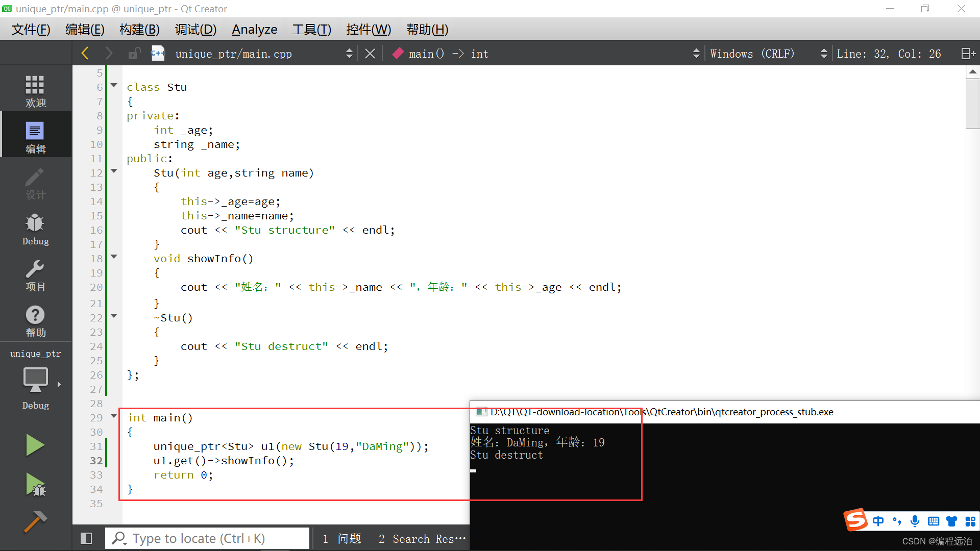Split the editor with the split icon
Viewport: 980px width, 551px height.
pos(967,53)
